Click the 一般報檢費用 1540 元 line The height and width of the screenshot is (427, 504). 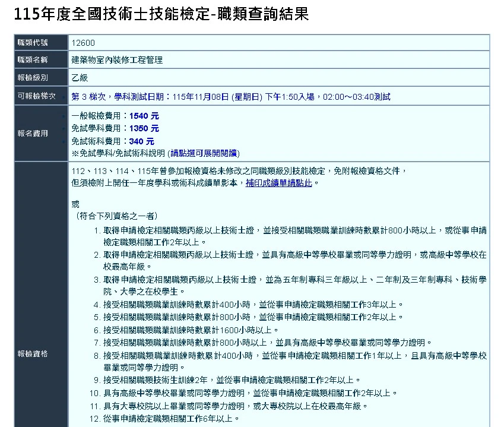click(x=115, y=116)
